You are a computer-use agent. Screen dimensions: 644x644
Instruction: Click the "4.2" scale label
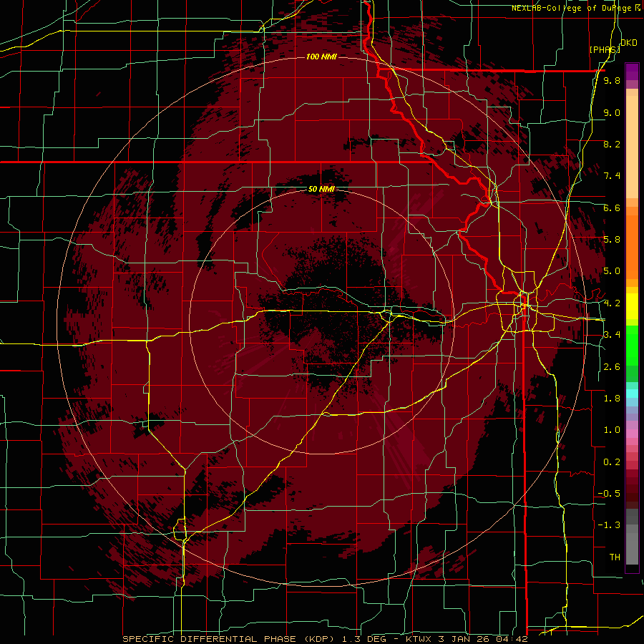point(612,303)
